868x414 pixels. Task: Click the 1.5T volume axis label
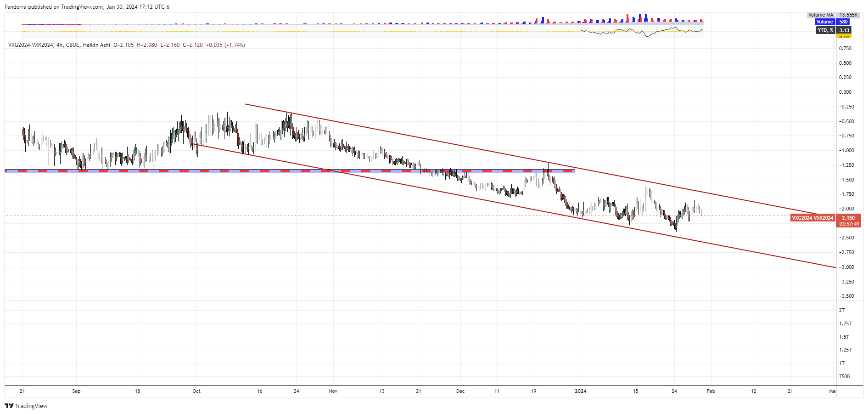pos(844,337)
